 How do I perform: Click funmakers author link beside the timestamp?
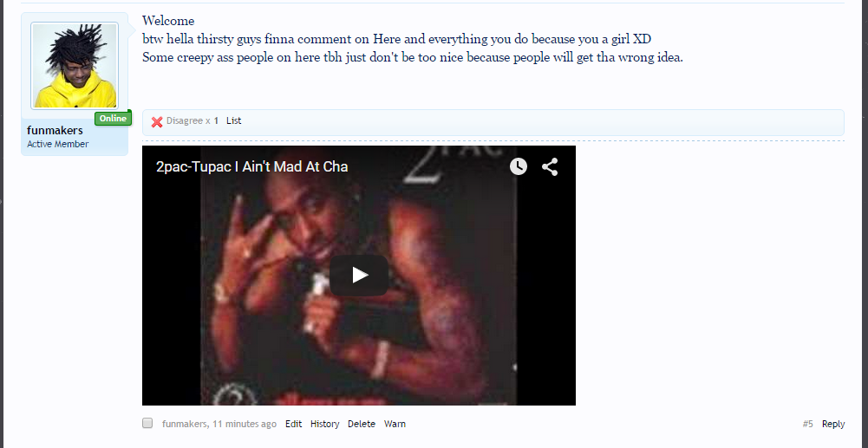point(185,425)
